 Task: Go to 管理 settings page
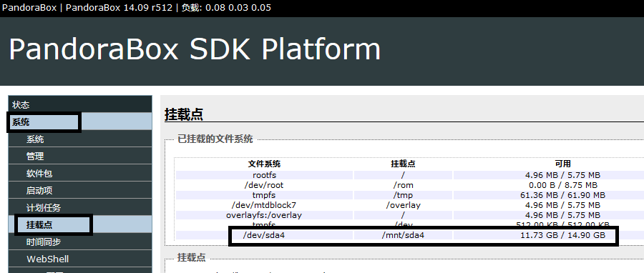click(80, 157)
